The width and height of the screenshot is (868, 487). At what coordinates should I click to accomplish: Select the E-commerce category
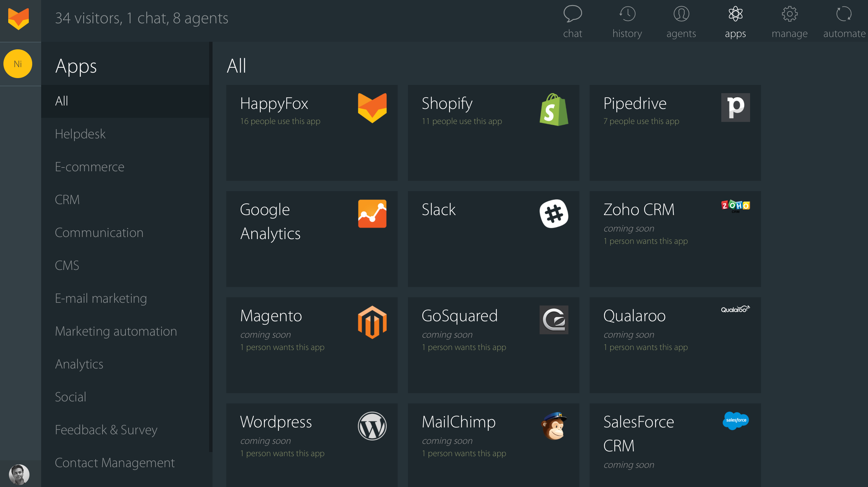pyautogui.click(x=89, y=167)
